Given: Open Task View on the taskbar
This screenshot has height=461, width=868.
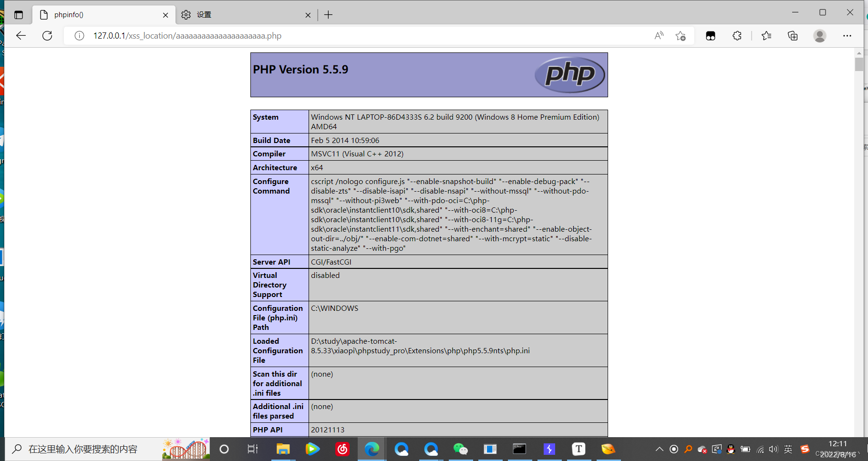Looking at the screenshot, I should 253,449.
